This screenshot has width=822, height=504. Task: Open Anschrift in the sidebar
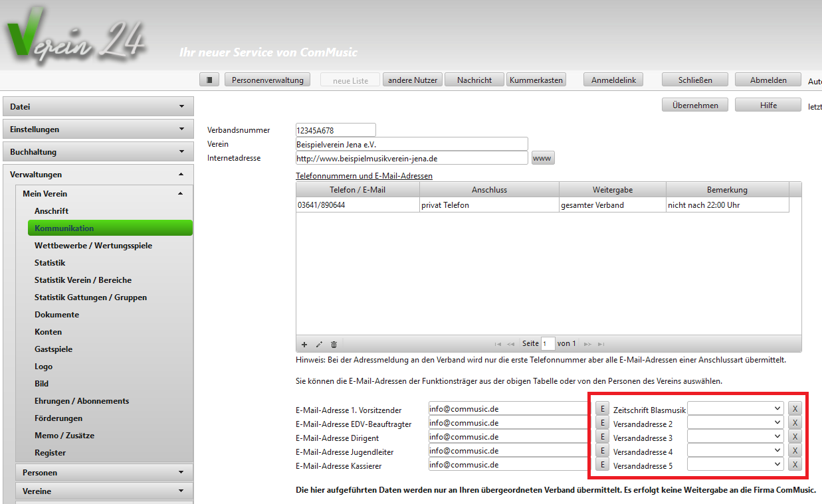(52, 210)
